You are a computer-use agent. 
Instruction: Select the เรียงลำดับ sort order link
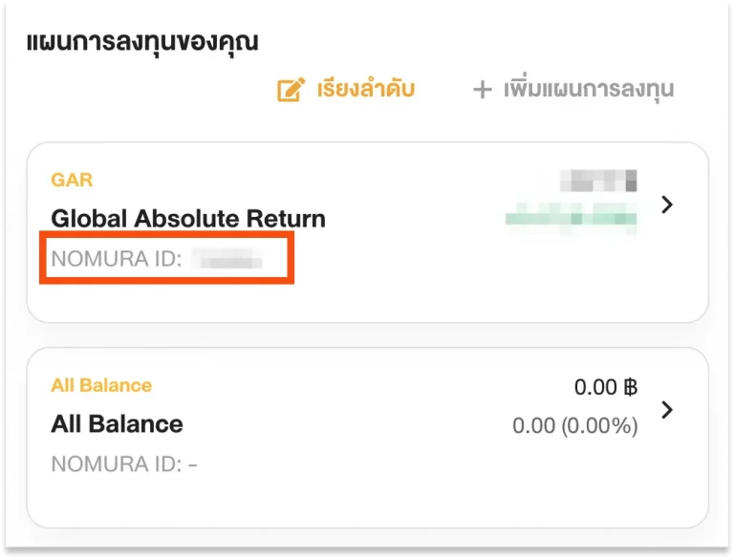coord(366,89)
